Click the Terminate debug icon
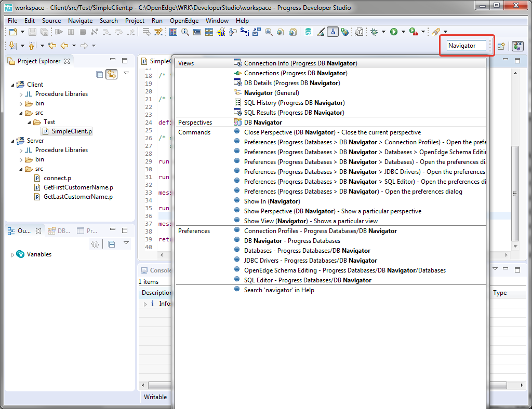Image resolution: width=532 pixels, height=409 pixels. tap(83, 32)
